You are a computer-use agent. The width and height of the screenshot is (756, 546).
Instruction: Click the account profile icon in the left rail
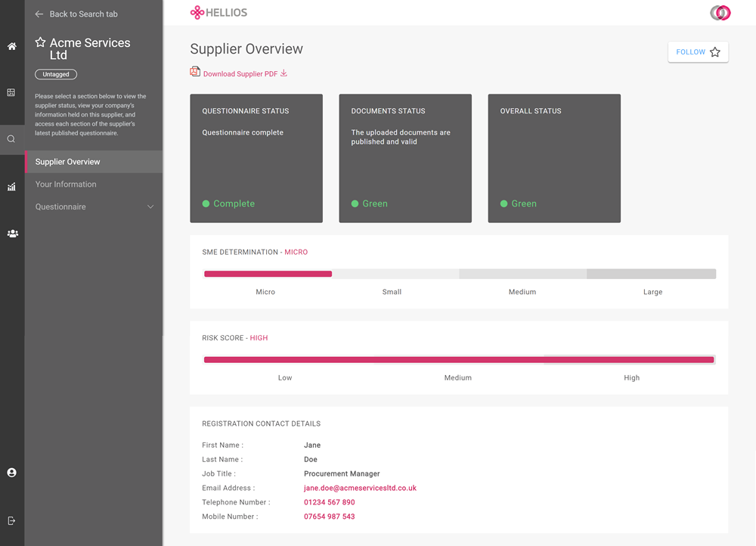(11, 473)
